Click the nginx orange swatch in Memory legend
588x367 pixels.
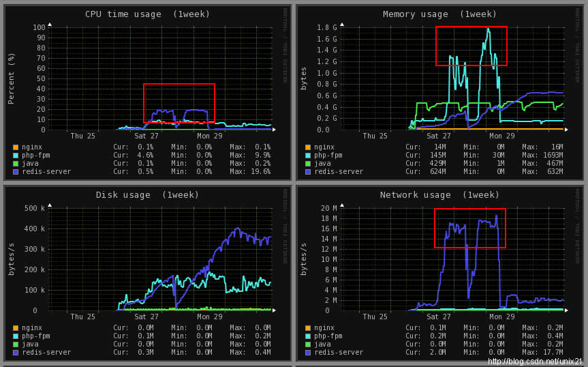tap(308, 147)
